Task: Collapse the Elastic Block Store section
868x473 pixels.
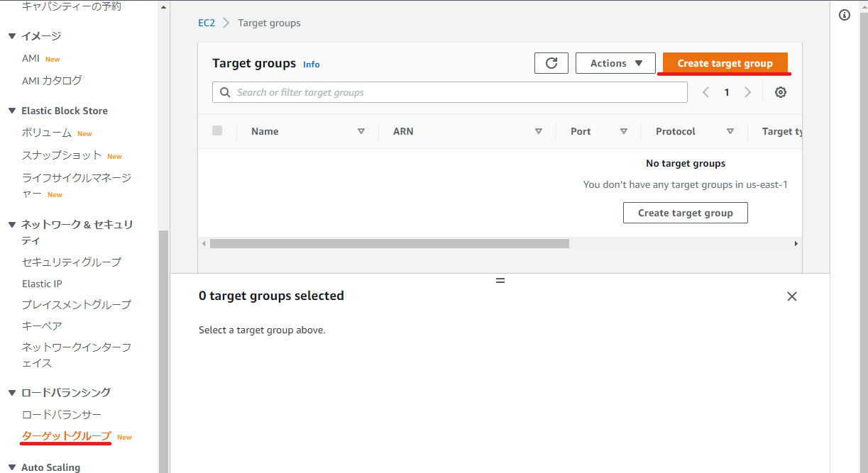Action: pyautogui.click(x=12, y=111)
